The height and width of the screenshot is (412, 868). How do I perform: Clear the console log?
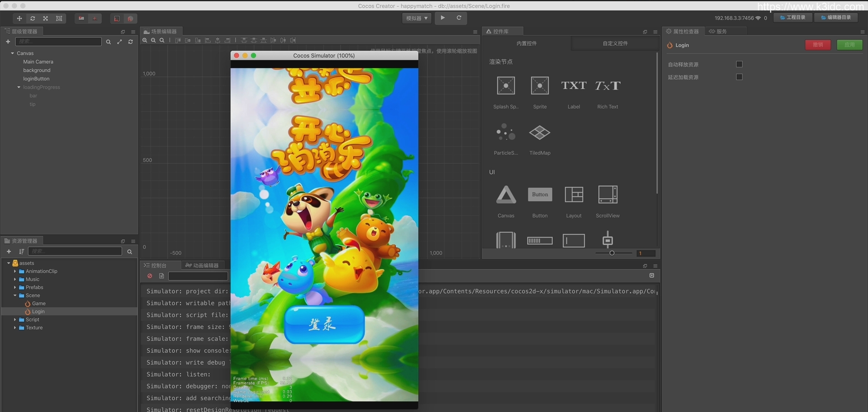[150, 276]
